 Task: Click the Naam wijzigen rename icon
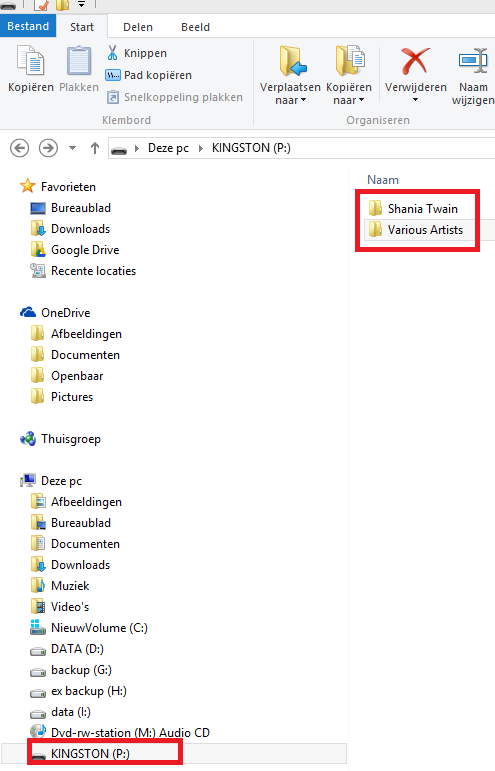click(472, 60)
